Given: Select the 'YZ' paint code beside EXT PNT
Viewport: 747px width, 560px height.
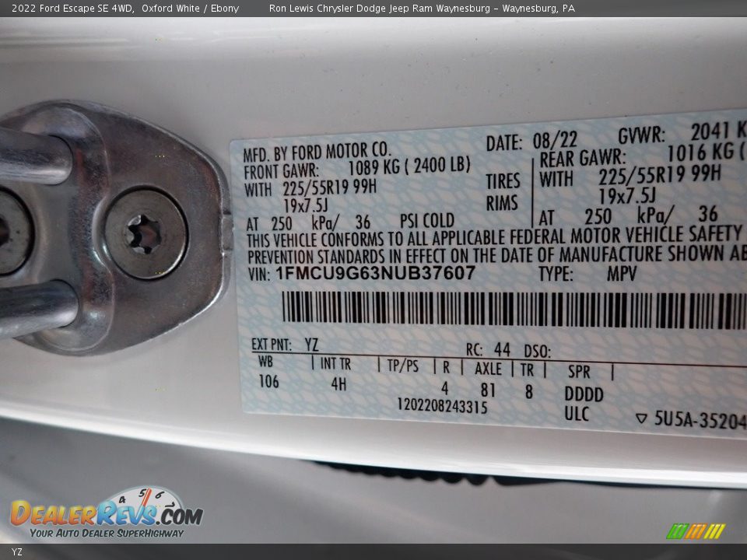Looking at the screenshot, I should (311, 345).
